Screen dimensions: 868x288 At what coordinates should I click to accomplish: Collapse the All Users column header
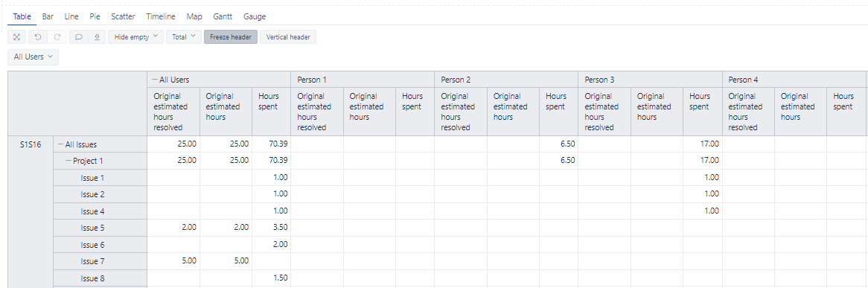pos(154,80)
